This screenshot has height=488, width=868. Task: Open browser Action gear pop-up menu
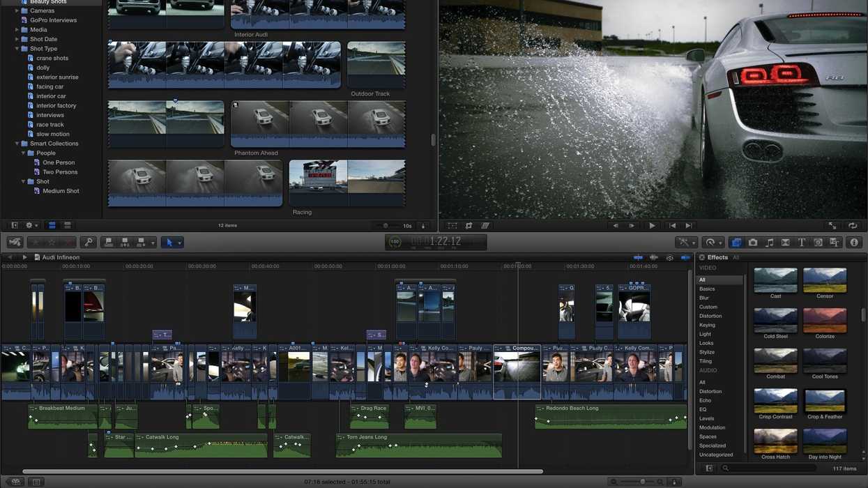tap(31, 226)
